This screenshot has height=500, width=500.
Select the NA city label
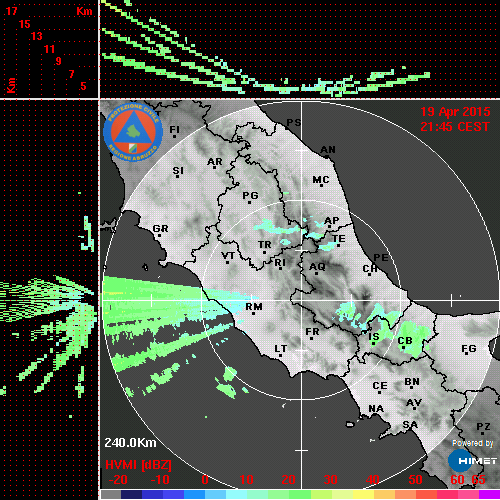click(376, 409)
